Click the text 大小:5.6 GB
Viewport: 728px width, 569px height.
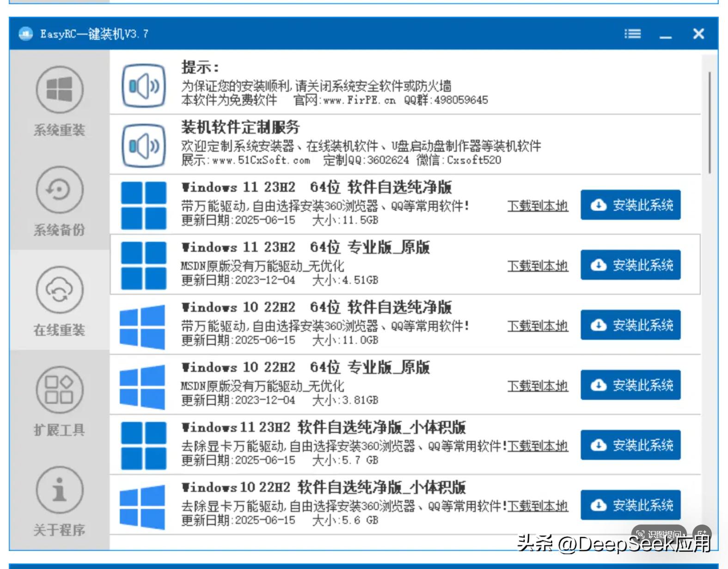[345, 520]
